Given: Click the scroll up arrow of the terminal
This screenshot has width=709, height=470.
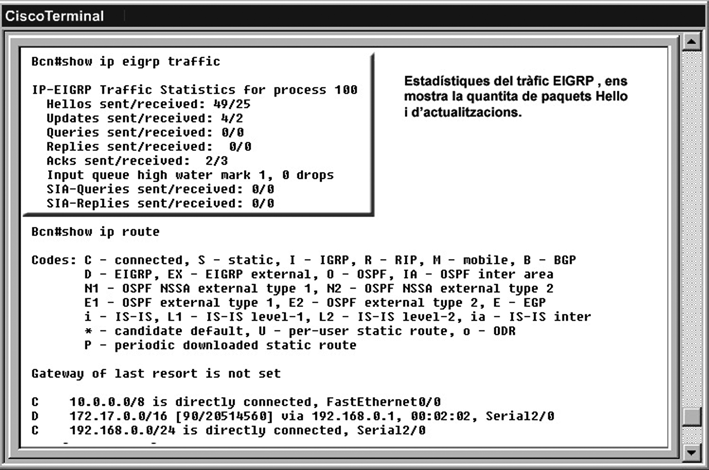Looking at the screenshot, I should [689, 42].
